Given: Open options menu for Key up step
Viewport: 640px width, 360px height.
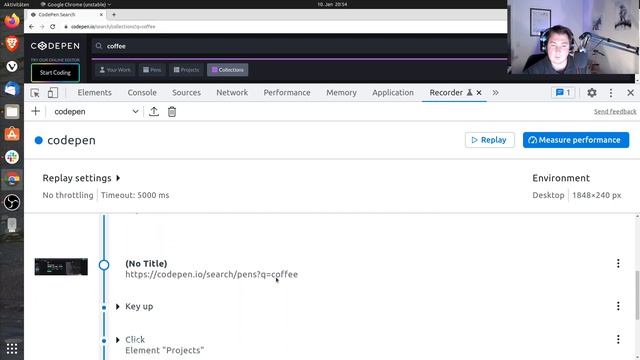Looking at the screenshot, I should [618, 306].
